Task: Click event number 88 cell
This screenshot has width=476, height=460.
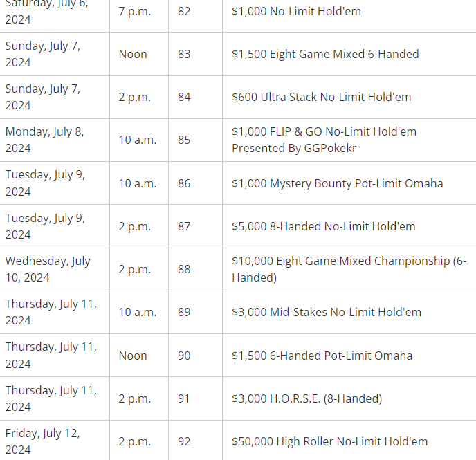Action: [x=184, y=269]
